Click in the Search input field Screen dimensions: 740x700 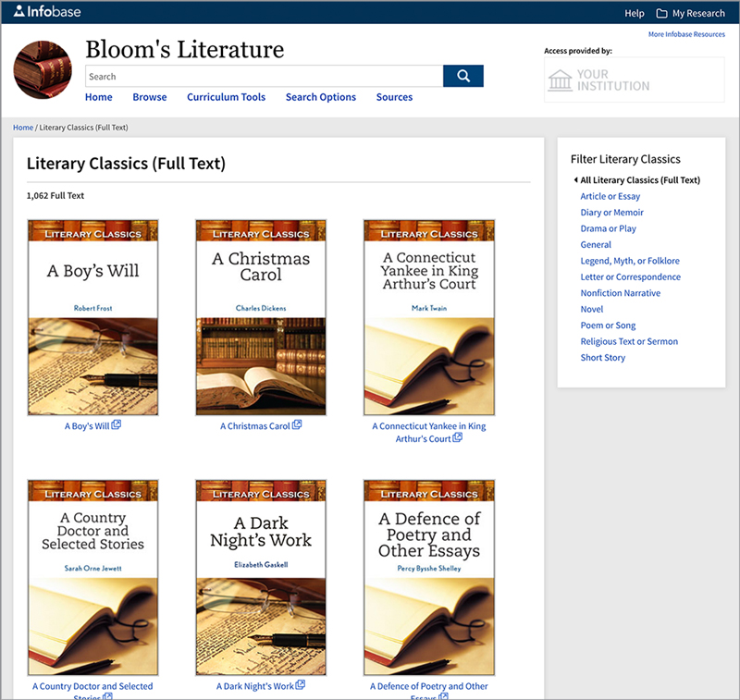(265, 76)
